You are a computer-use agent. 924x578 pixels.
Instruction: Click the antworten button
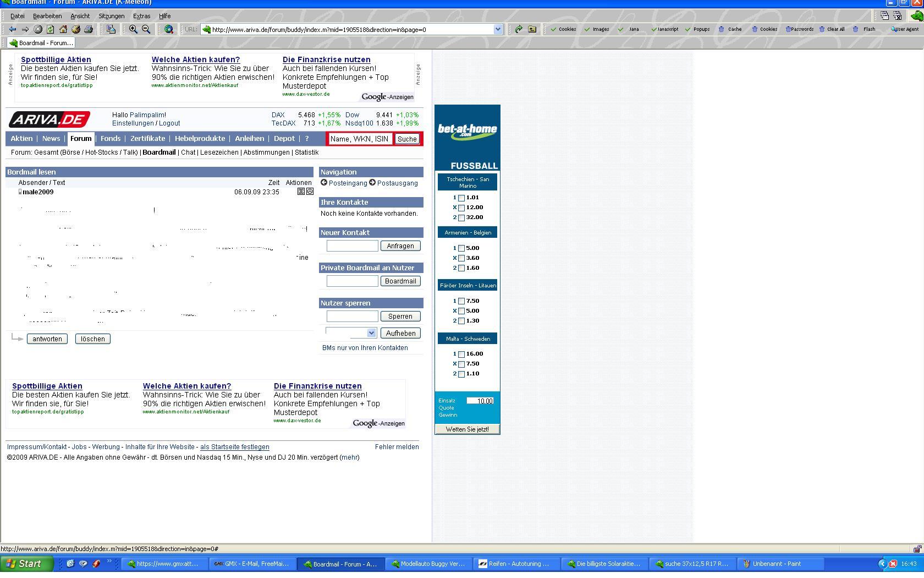pyautogui.click(x=47, y=339)
